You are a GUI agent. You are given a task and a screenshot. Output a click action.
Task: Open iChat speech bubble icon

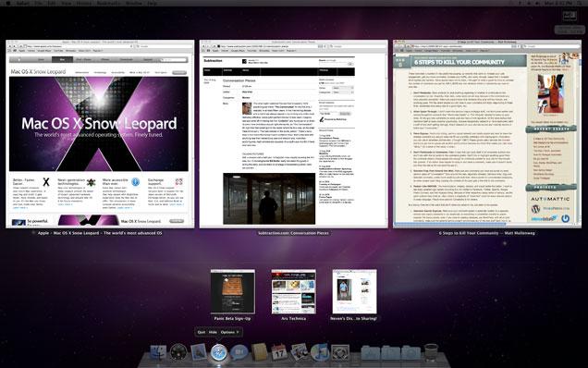239,352
